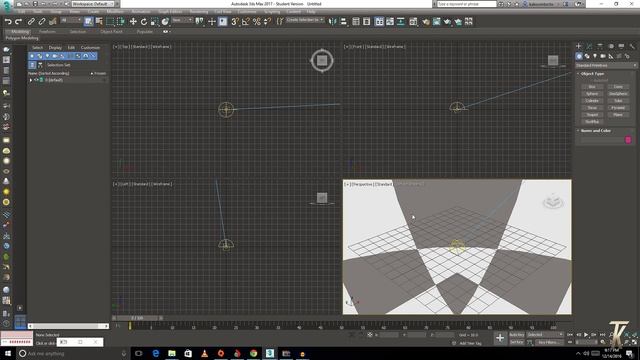The width and height of the screenshot is (640, 360).
Task: Click the Mirror tool icon
Action: click(x=333, y=22)
